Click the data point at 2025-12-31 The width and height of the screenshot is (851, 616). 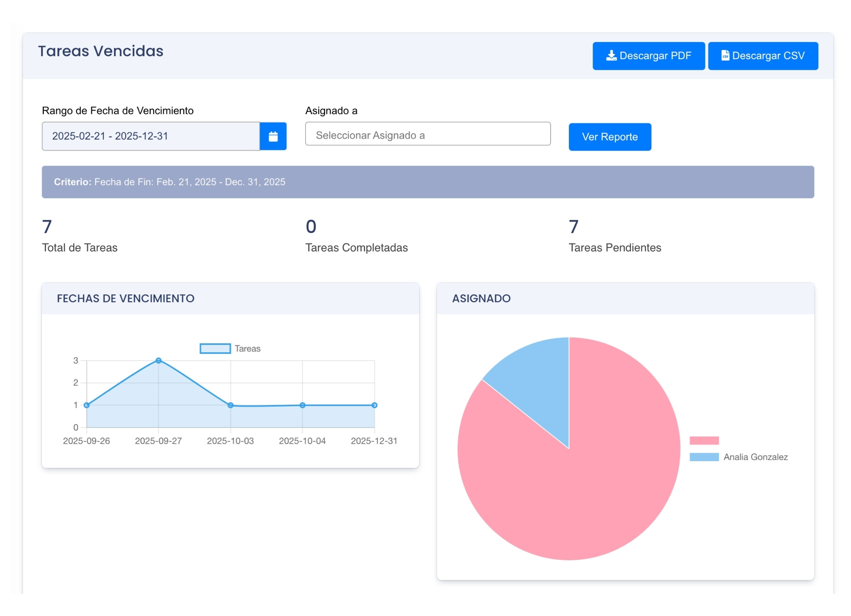[374, 405]
